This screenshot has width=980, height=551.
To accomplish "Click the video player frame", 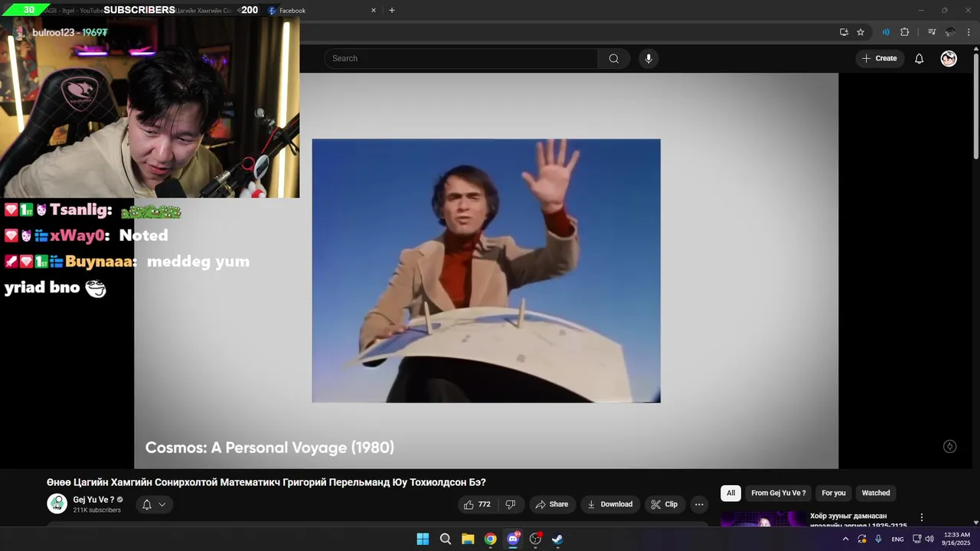I will (486, 271).
